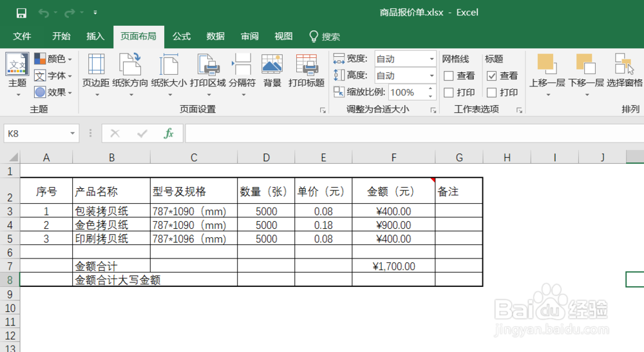Open 效果 theme effects menu
The width and height of the screenshot is (644, 352).
click(x=53, y=92)
